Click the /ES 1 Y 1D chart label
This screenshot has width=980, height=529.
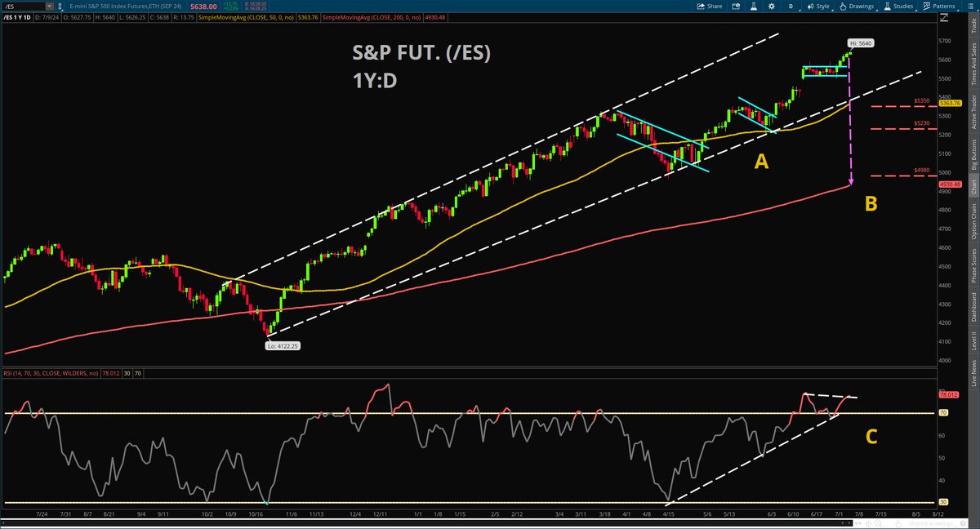[x=18, y=16]
